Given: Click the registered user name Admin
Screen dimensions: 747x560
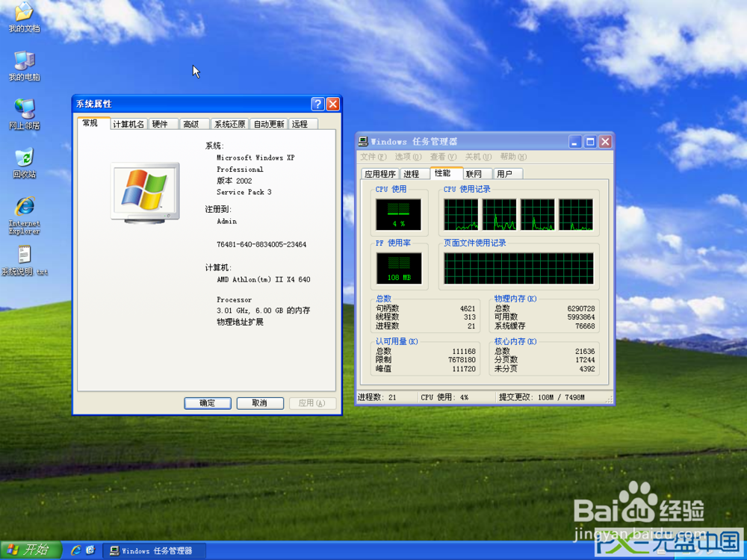Looking at the screenshot, I should pyautogui.click(x=227, y=222).
